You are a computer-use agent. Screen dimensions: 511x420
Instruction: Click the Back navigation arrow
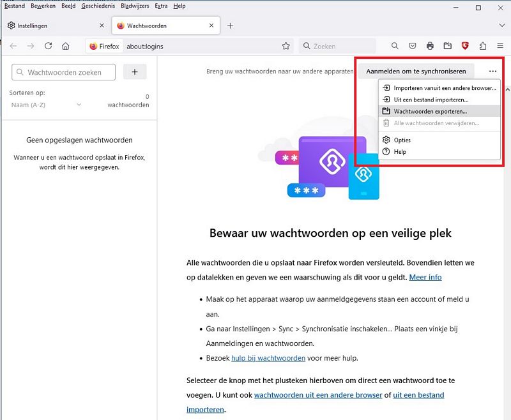pos(13,46)
